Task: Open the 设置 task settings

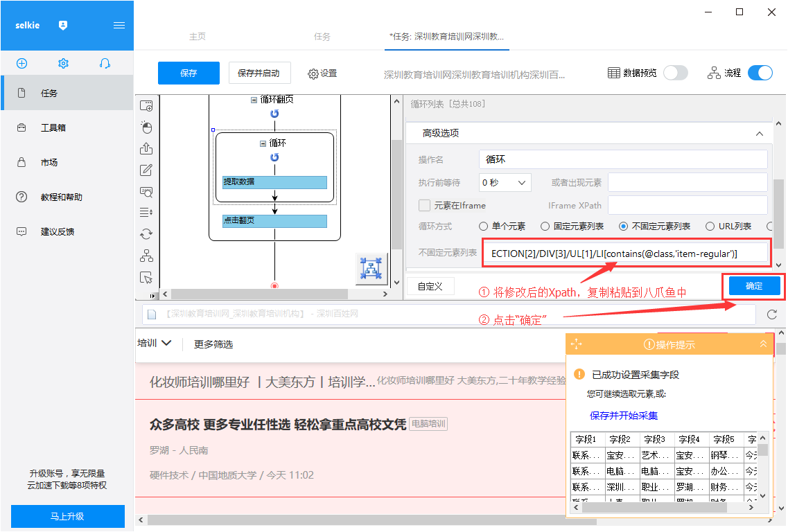Action: coord(322,73)
